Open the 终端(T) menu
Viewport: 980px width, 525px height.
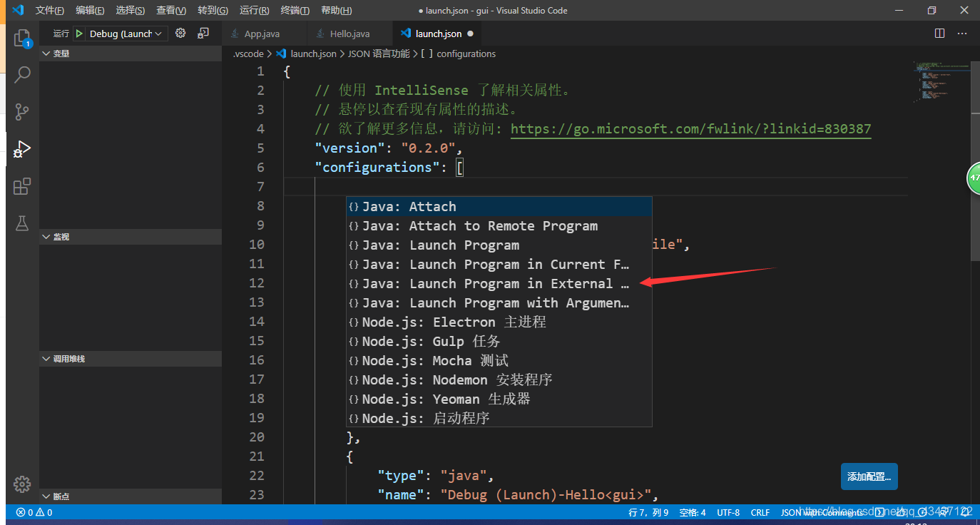click(x=295, y=11)
